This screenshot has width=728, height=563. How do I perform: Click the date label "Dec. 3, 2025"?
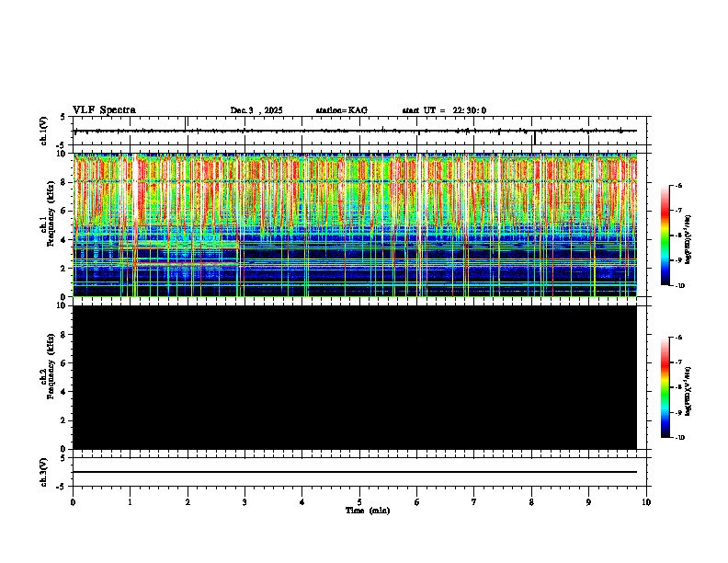tap(256, 110)
